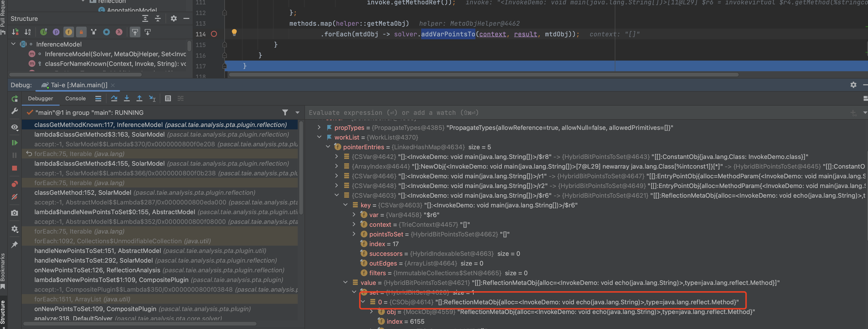Click Structure panel horizontal scrollbar
Viewport: 868px width, 329px height.
pyautogui.click(x=76, y=74)
